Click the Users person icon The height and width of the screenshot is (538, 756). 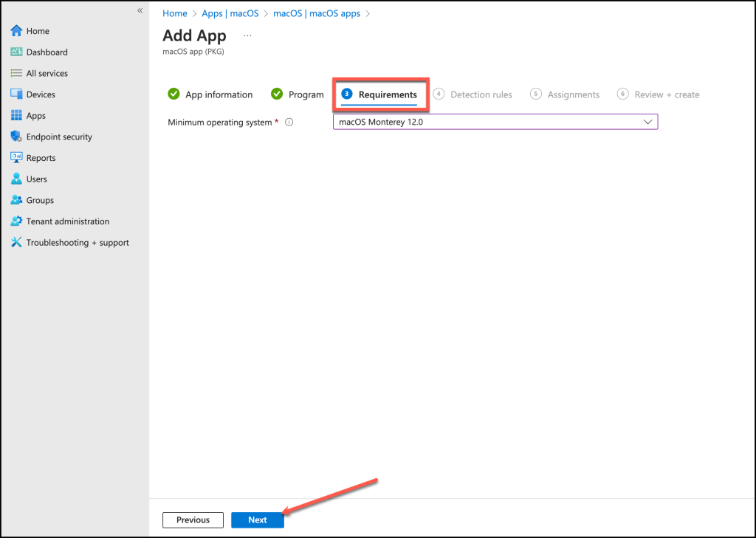pyautogui.click(x=16, y=179)
